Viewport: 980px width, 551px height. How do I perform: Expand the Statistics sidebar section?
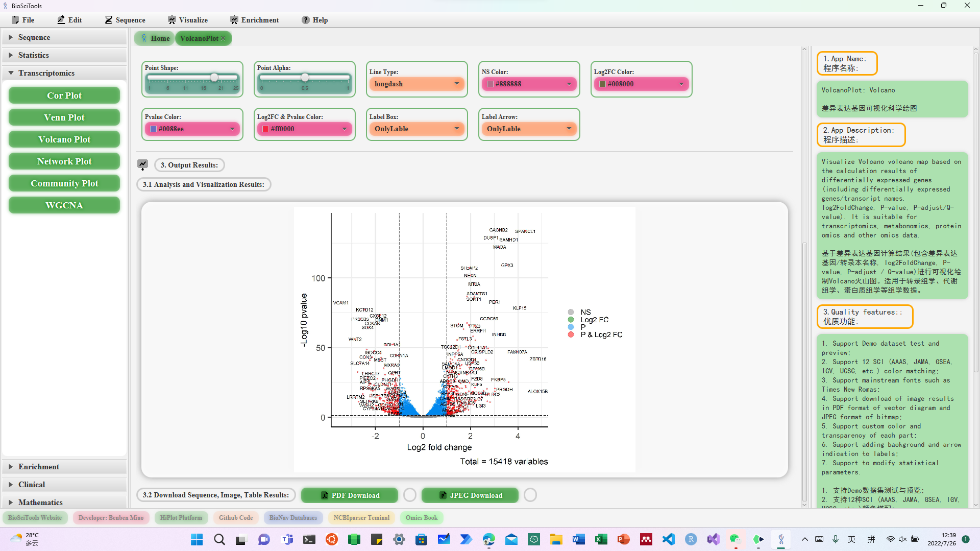click(x=64, y=55)
